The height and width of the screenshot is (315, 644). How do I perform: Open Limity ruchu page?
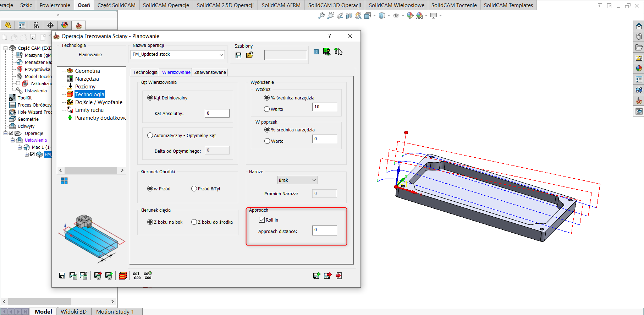(89, 110)
